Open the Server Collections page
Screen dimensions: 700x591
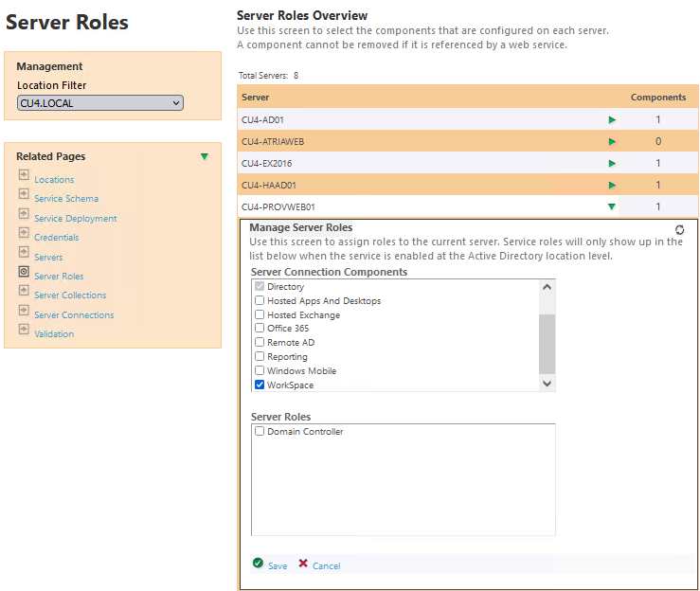[x=70, y=295]
